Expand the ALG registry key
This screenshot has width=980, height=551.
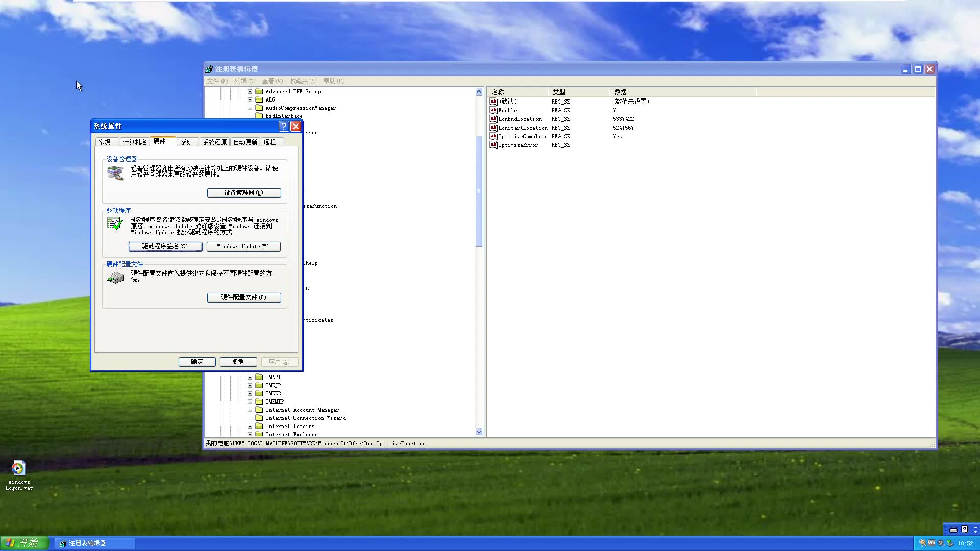coord(250,99)
